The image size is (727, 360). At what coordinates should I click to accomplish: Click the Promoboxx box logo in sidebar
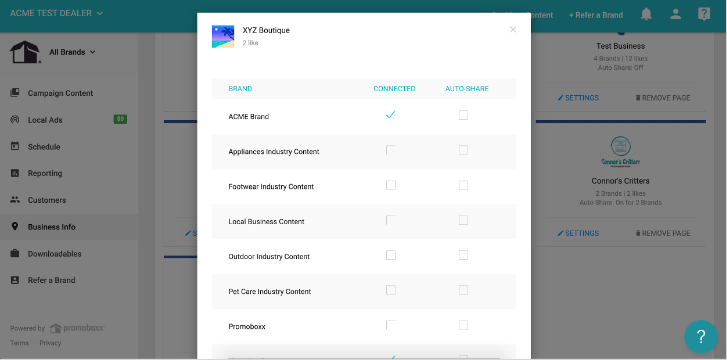click(x=26, y=52)
